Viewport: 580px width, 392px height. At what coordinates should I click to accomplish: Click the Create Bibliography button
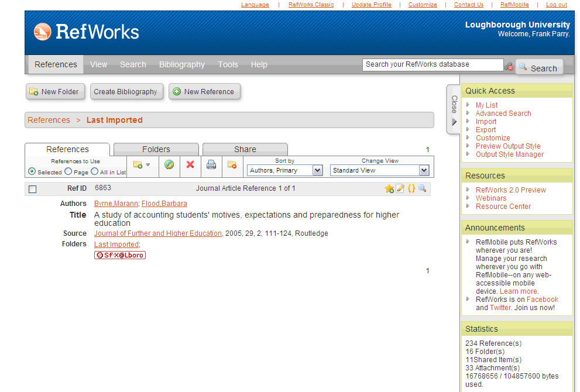coord(125,92)
